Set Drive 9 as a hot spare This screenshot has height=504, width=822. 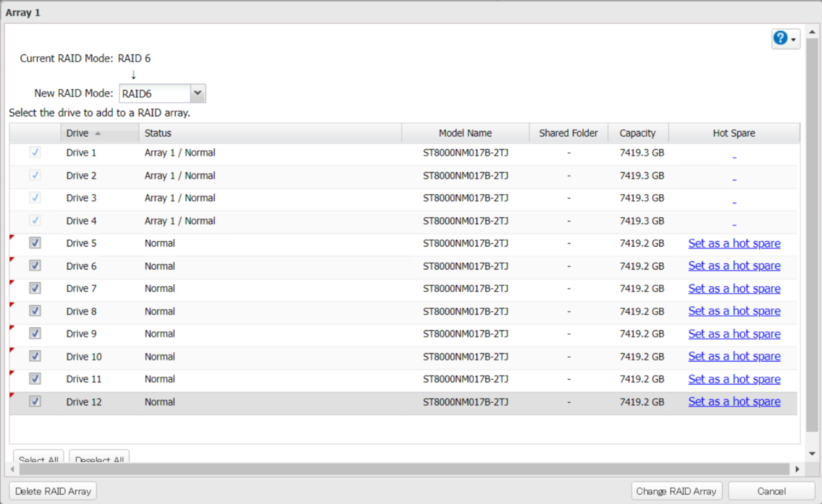(734, 334)
